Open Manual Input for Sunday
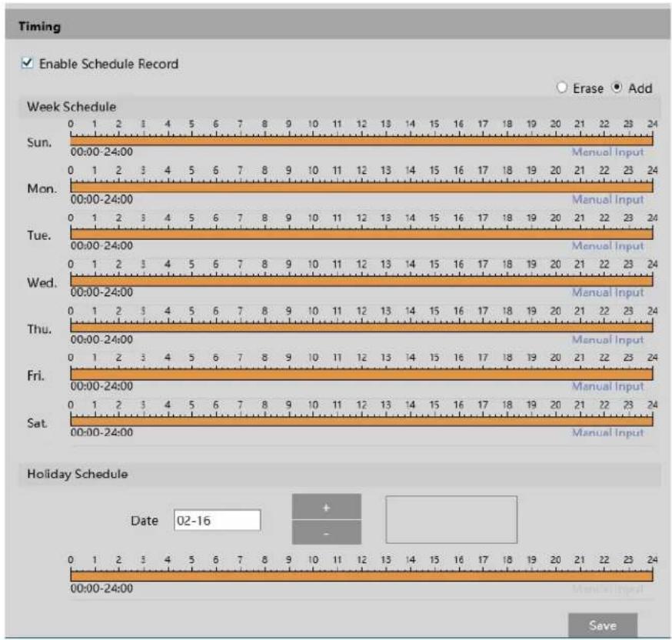Screen dimensions: 672x640 [x=607, y=152]
